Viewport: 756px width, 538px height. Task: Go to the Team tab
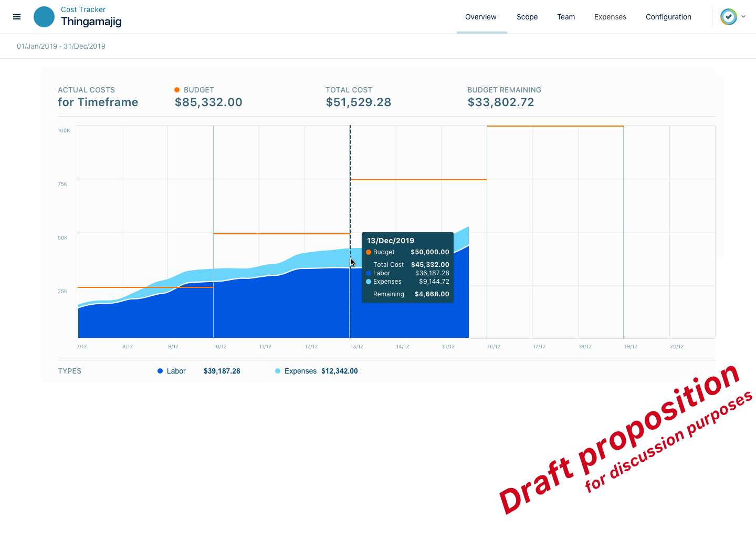pyautogui.click(x=565, y=17)
